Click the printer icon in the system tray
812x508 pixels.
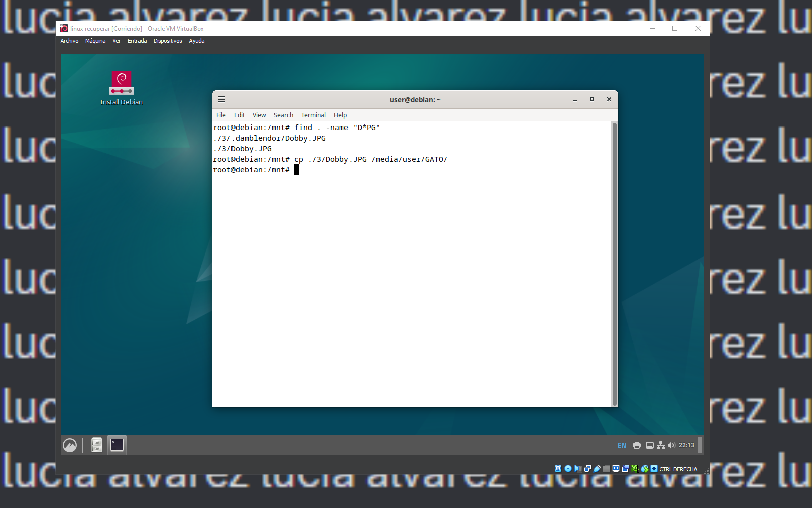[636, 445]
